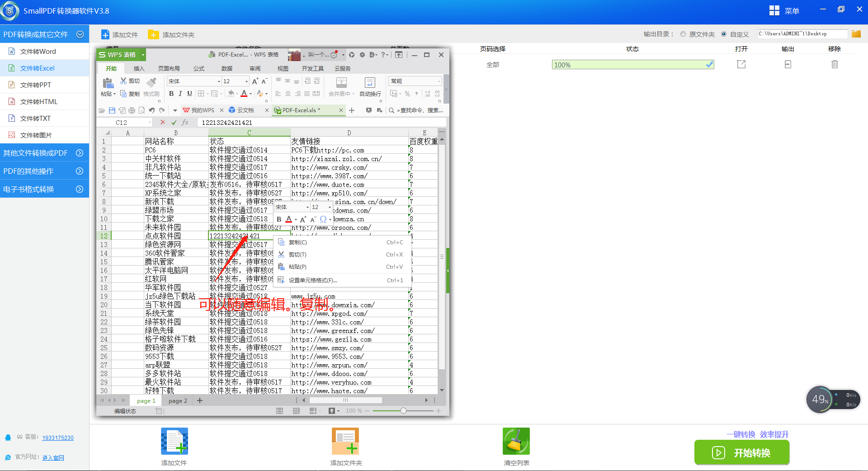Open the 进入官网 official website link
The width and height of the screenshot is (868, 471).
(x=53, y=457)
